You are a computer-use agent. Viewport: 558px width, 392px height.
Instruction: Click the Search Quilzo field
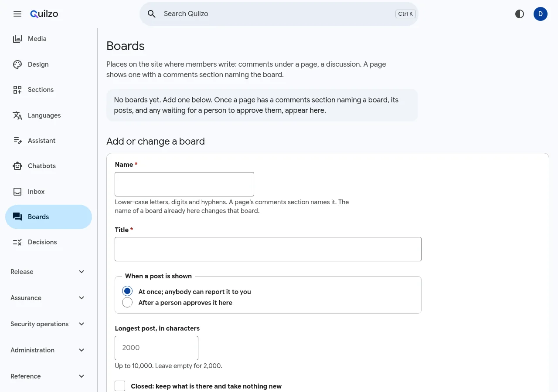coord(278,14)
